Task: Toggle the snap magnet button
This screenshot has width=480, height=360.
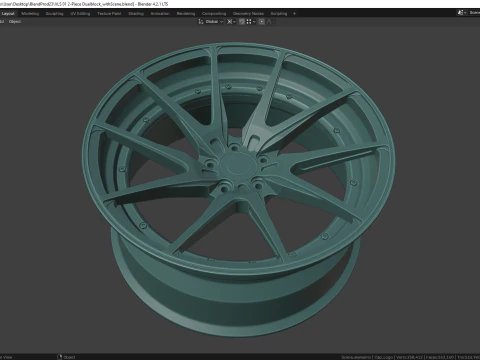Action: pos(242,22)
